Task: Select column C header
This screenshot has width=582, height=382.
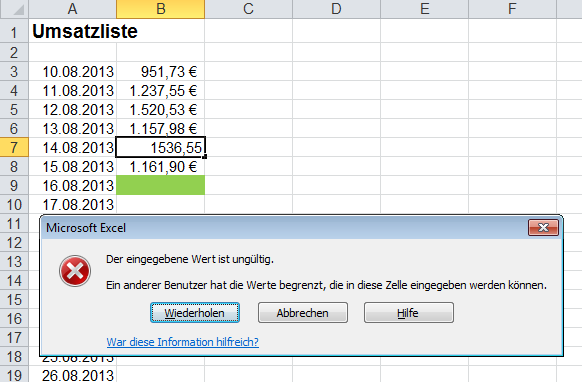Action: [x=248, y=9]
